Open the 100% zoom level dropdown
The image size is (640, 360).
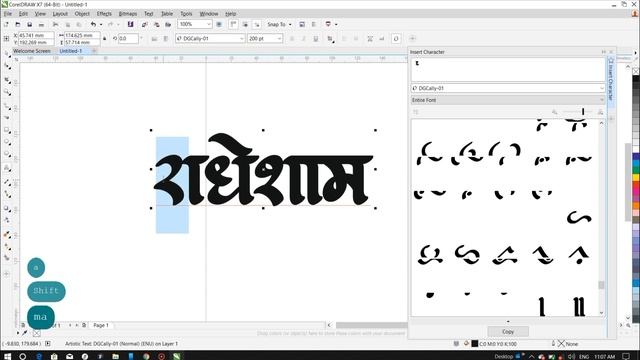(x=209, y=24)
